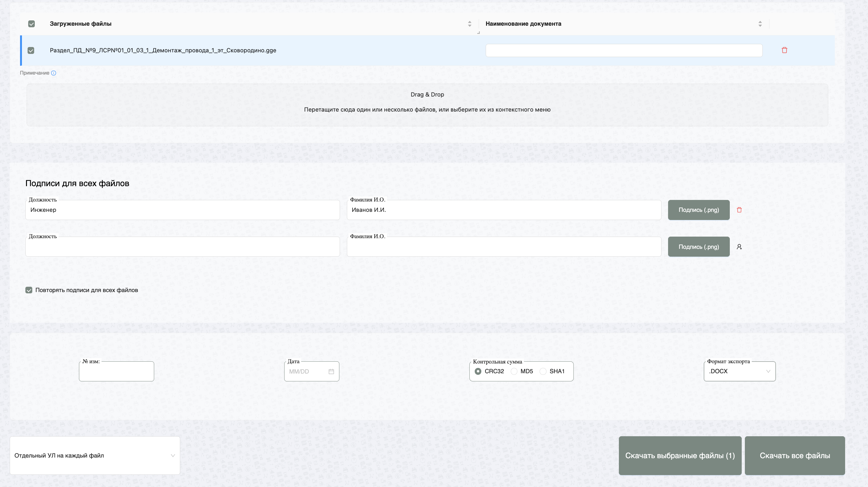The width and height of the screenshot is (868, 487).
Task: Select the MD5 checksum option
Action: pos(514,371)
